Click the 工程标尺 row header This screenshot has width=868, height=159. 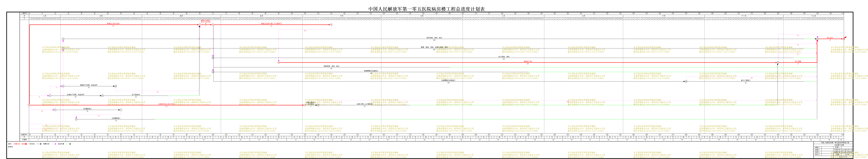coord(24,13)
